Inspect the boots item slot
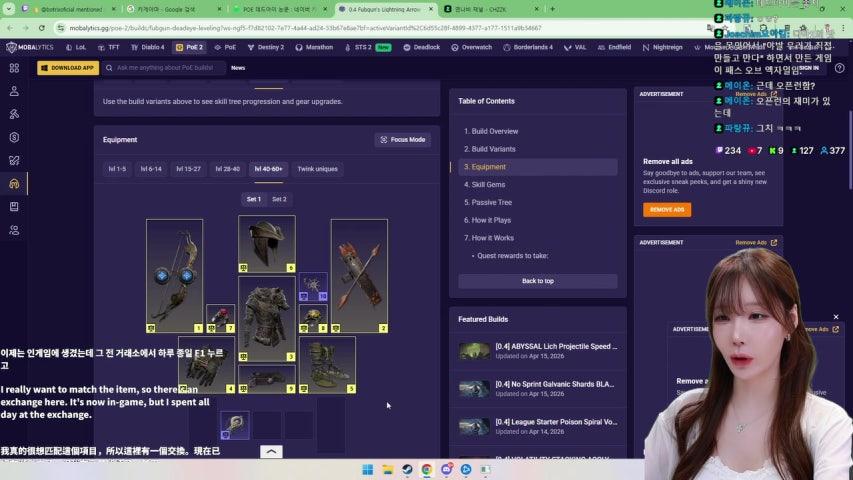Image resolution: width=853 pixels, height=480 pixels. 327,365
